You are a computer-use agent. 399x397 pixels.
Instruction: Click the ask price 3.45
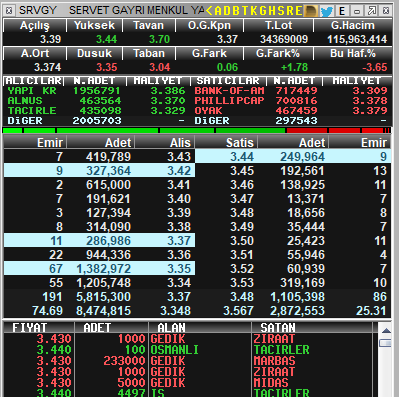click(242, 171)
